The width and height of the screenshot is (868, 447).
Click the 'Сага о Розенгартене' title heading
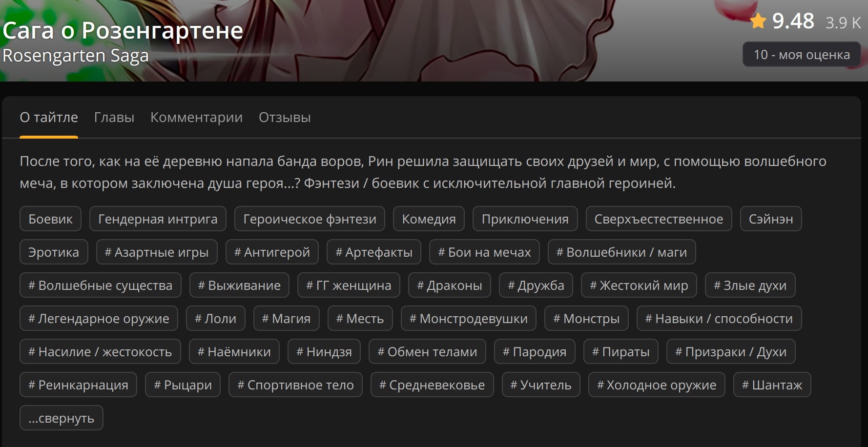[x=123, y=31]
